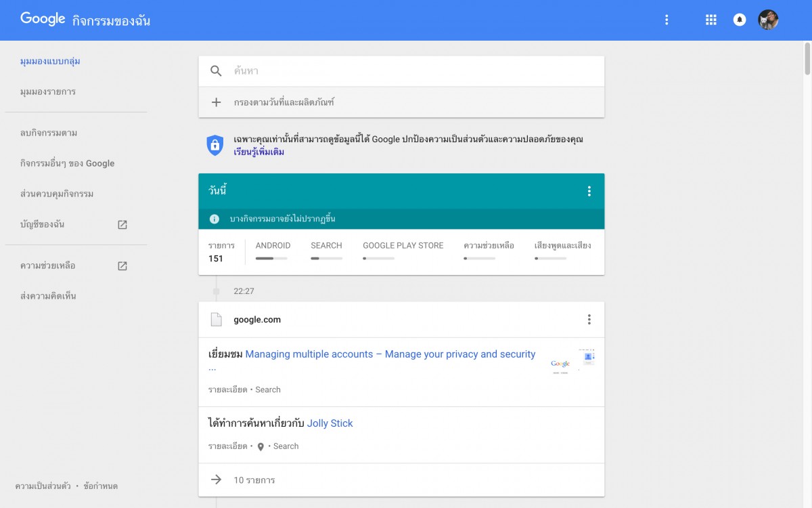812x508 pixels.
Task: Open the Jolly Stick search link
Action: tap(330, 423)
